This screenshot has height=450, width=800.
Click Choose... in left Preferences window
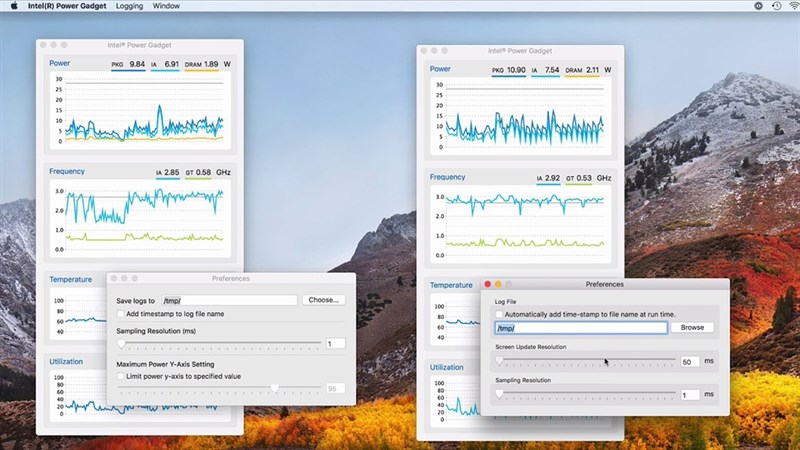point(323,300)
